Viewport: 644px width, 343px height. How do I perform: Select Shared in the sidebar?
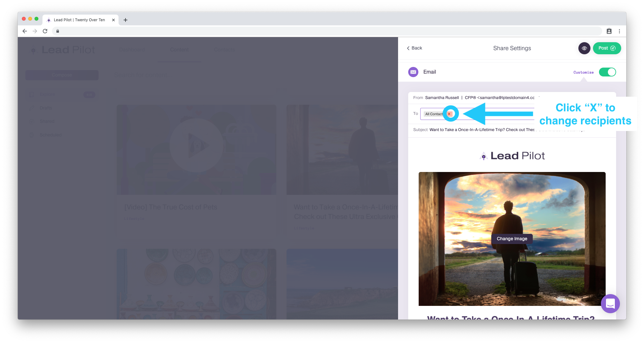pos(47,122)
